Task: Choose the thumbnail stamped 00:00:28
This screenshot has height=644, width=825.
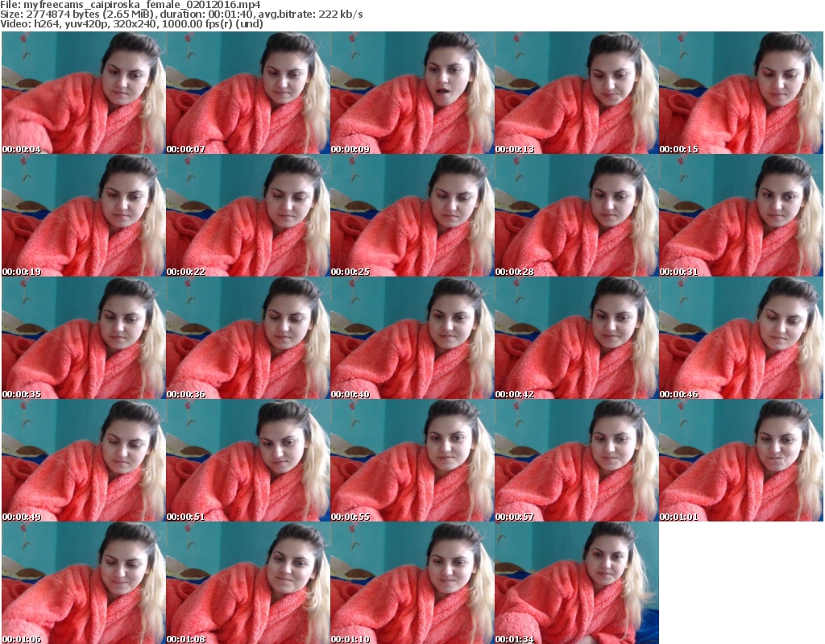Action: coord(577,215)
